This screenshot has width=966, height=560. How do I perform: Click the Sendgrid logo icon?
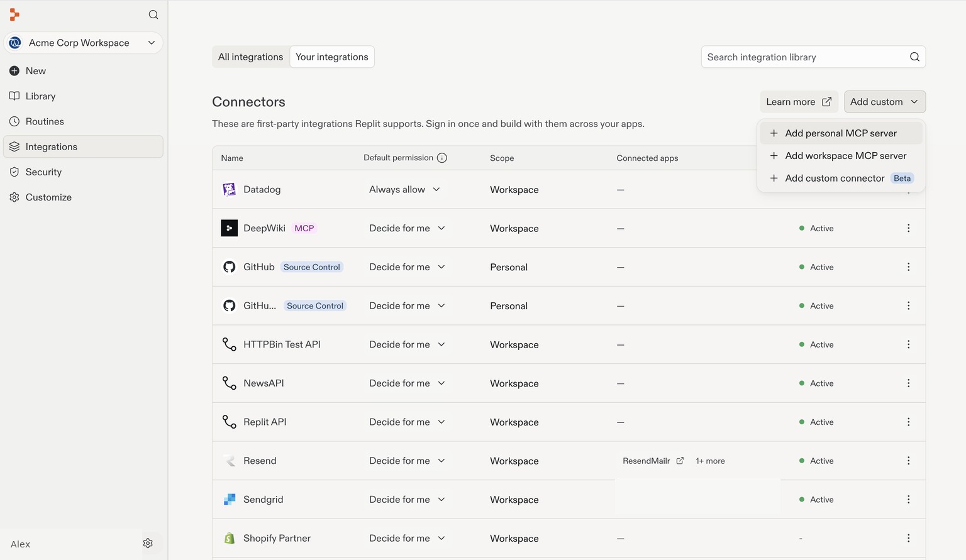pos(229,500)
